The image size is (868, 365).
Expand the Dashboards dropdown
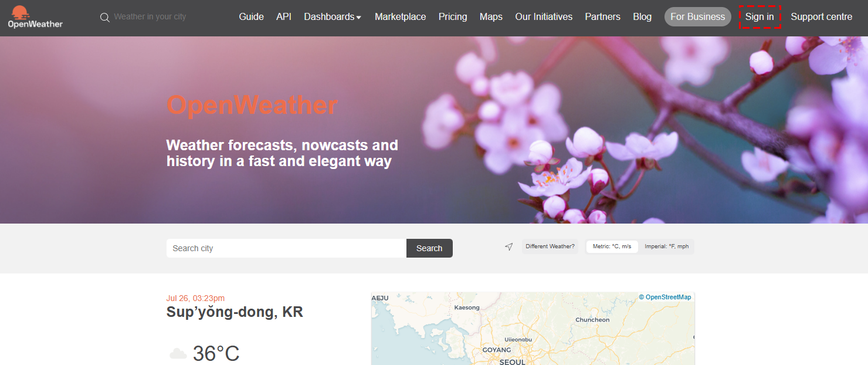(333, 16)
